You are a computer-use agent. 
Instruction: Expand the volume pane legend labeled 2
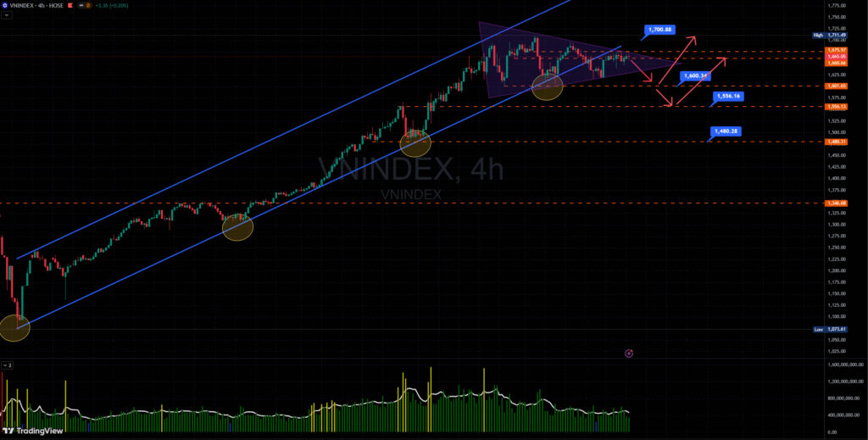tap(7, 365)
